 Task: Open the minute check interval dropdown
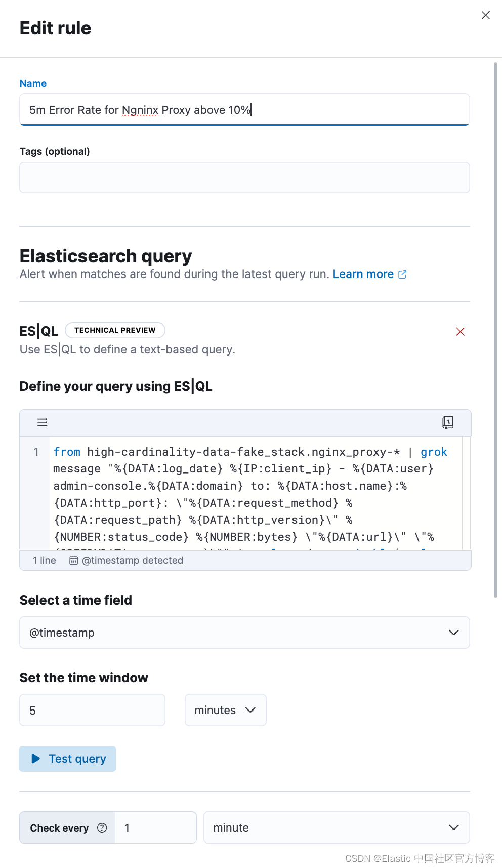[337, 827]
